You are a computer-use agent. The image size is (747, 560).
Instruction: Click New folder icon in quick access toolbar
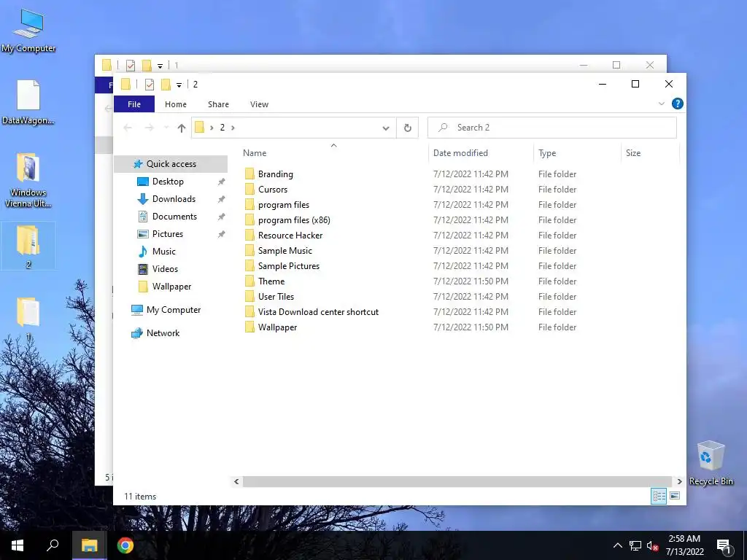(166, 85)
